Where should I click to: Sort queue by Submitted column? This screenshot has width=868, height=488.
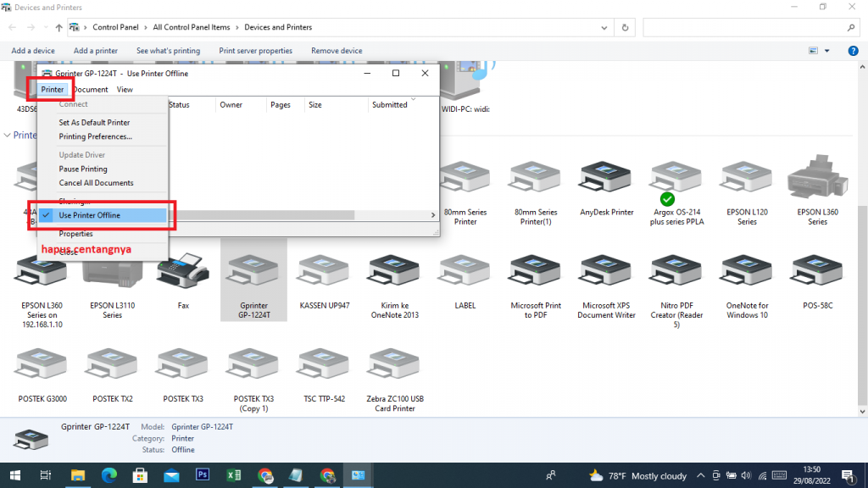[390, 104]
